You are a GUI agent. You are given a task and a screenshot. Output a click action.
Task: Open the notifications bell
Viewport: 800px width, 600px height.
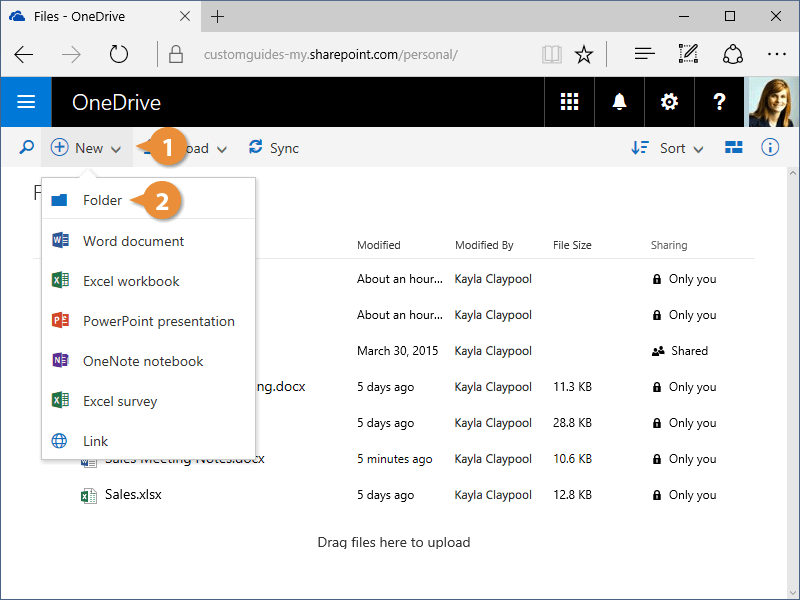tap(619, 102)
